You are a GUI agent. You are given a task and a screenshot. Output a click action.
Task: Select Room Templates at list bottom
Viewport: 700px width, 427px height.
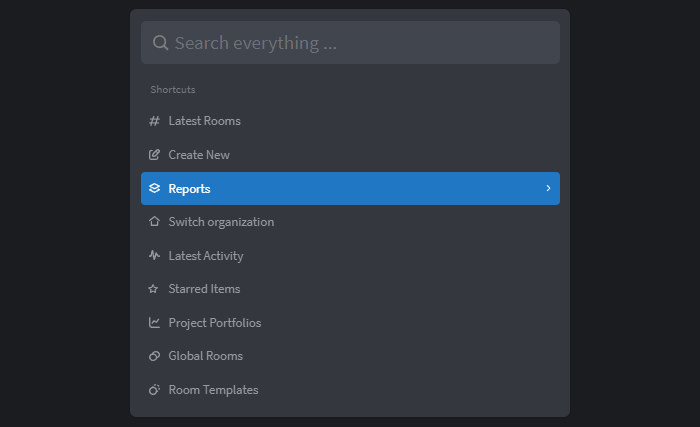tap(350, 390)
